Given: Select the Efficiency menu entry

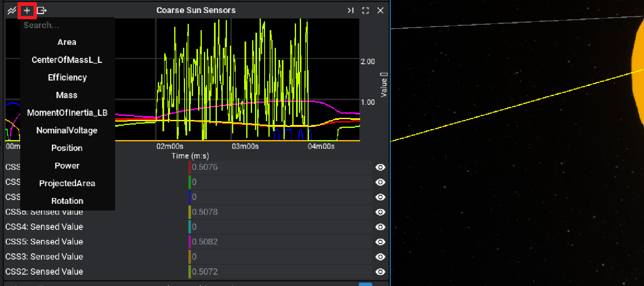Looking at the screenshot, I should tap(67, 78).
